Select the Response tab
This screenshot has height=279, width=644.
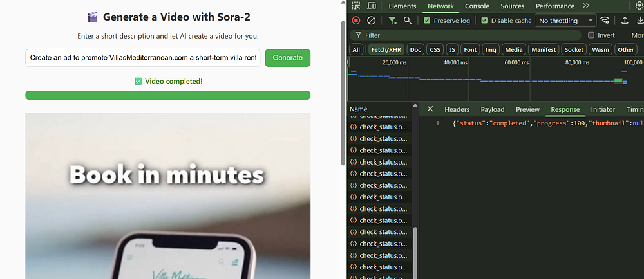coord(565,109)
